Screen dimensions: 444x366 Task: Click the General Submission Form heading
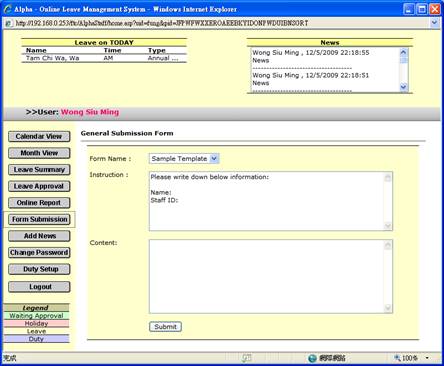point(127,133)
